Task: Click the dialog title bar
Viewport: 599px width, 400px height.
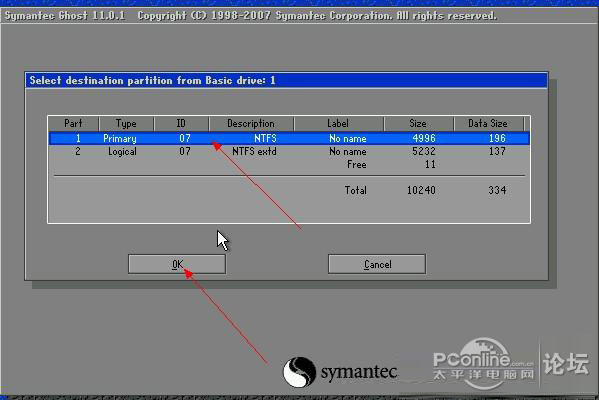Action: (x=286, y=80)
